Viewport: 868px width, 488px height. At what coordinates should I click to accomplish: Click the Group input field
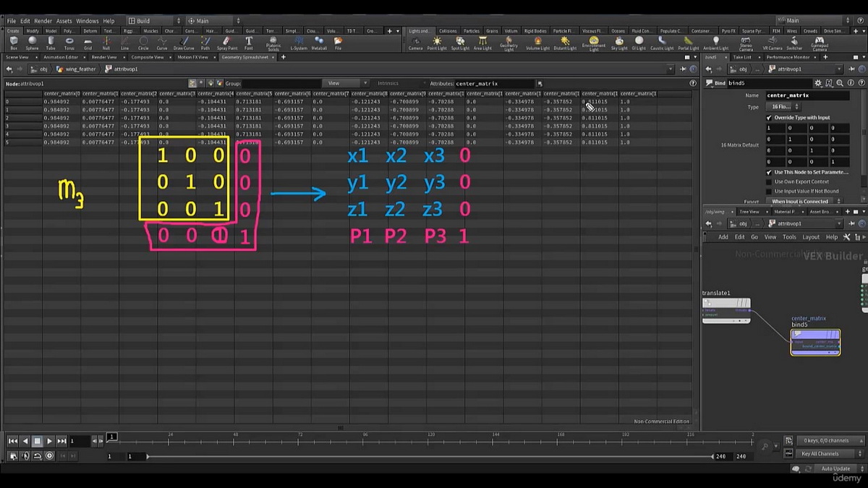tap(281, 83)
